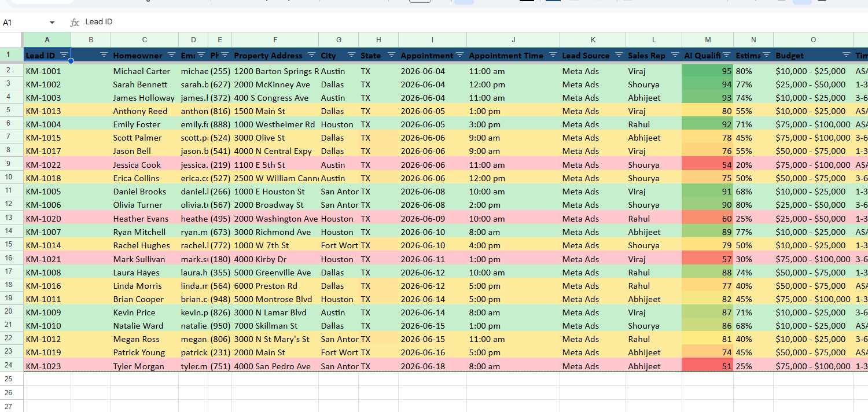
Task: Click the fx function icon
Action: pos(75,22)
